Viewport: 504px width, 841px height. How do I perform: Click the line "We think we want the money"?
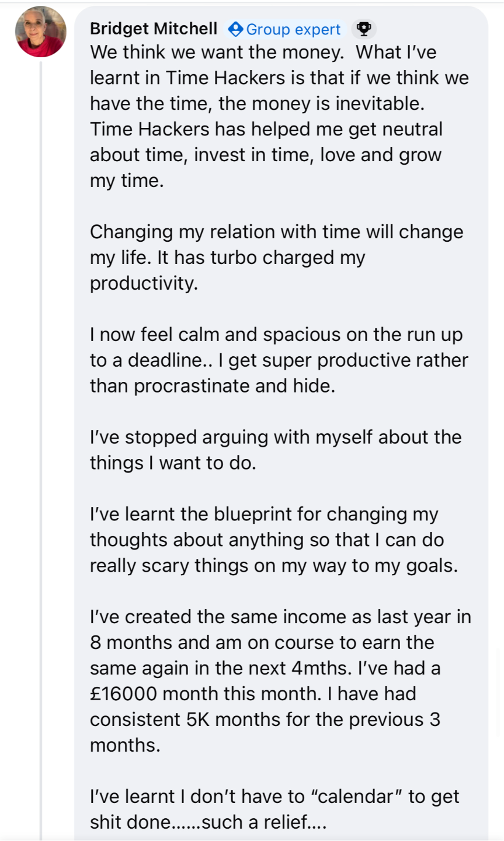[216, 53]
